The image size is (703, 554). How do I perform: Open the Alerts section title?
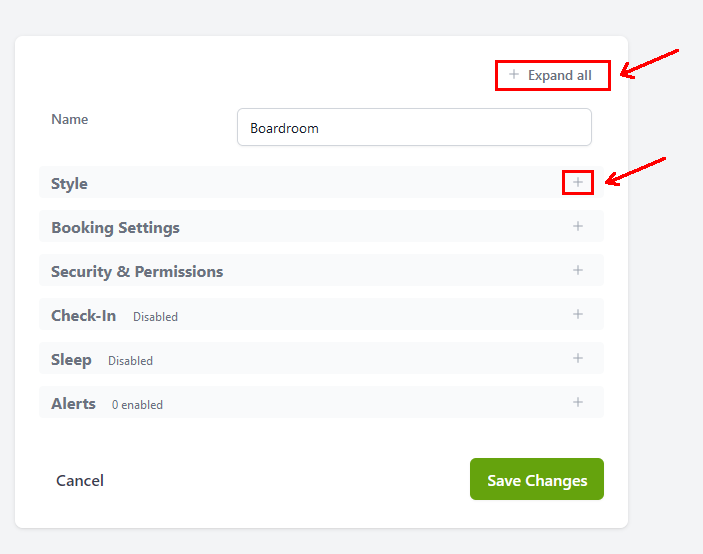pos(73,404)
